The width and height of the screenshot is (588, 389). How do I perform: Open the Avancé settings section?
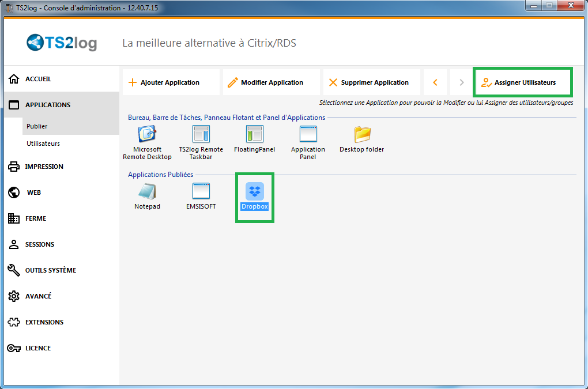(x=62, y=296)
